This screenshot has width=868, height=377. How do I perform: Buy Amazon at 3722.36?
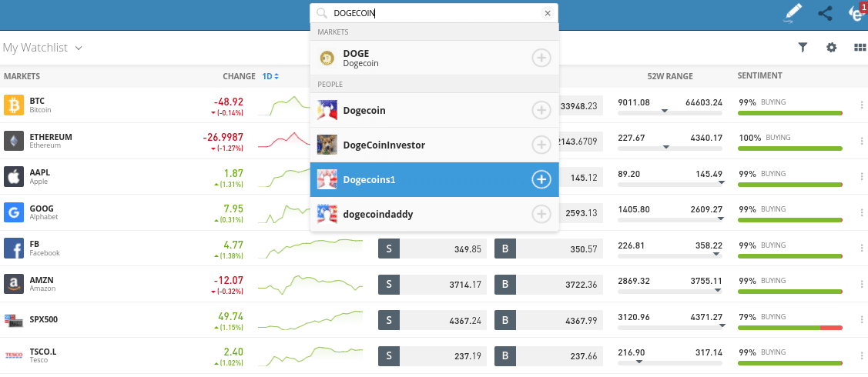click(x=548, y=285)
